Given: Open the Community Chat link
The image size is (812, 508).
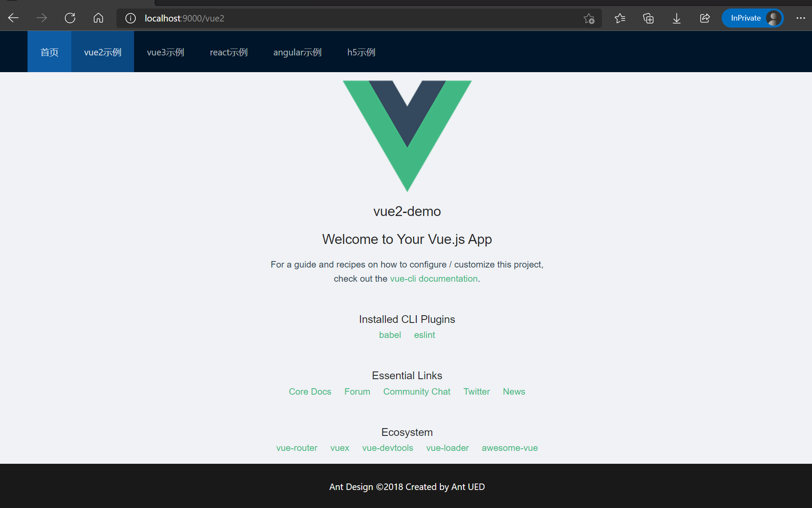Looking at the screenshot, I should [417, 392].
